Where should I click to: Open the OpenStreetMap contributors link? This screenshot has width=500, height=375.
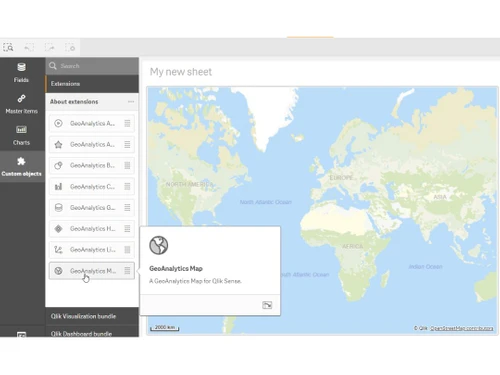coord(462,328)
